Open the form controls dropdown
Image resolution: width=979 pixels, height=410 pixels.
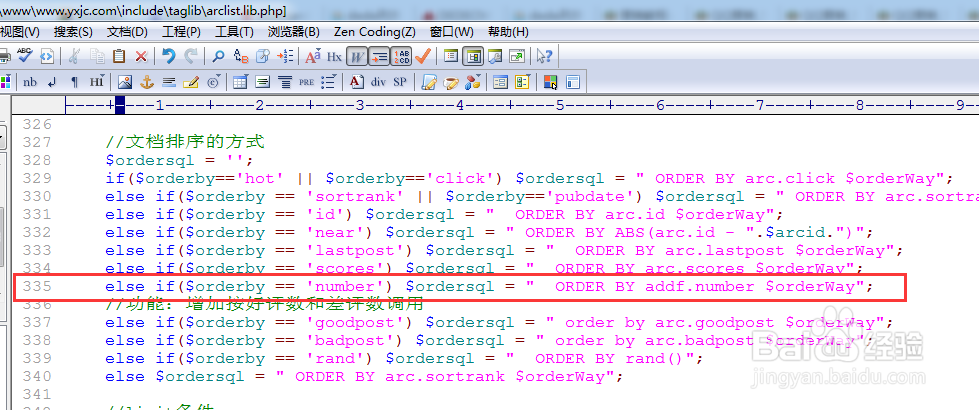tap(522, 82)
